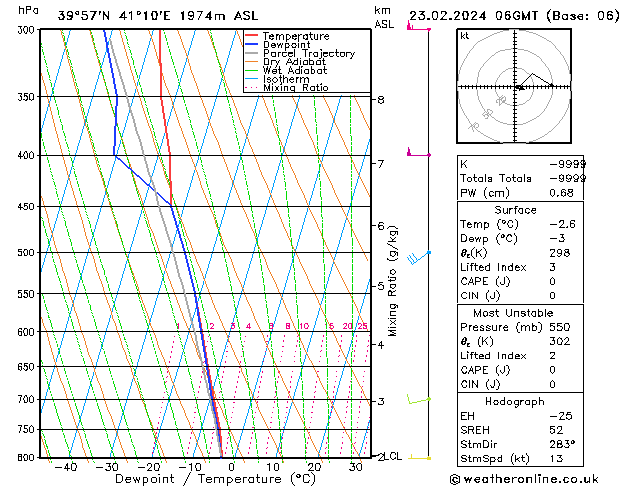Select the 'Dry Adiabat' legend label

pos(294,62)
